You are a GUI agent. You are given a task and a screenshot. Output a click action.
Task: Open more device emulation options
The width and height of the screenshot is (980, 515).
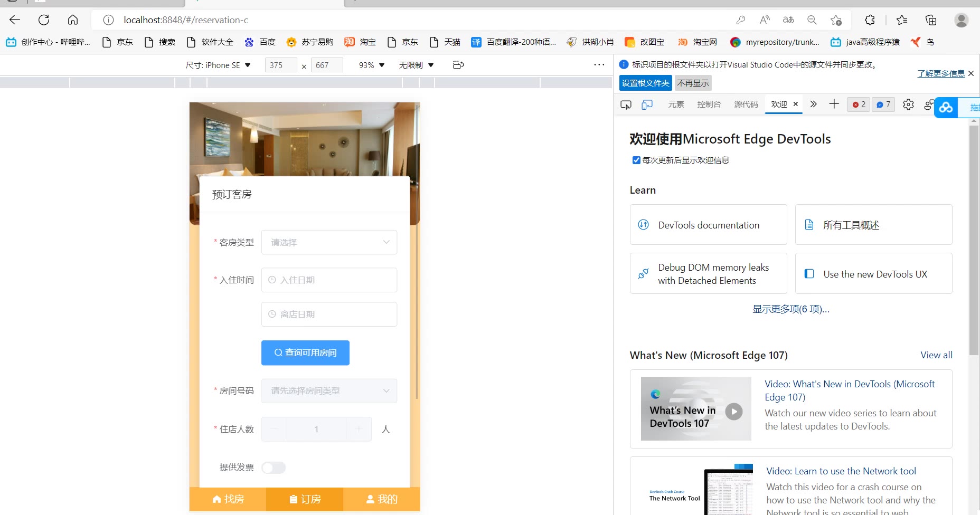pos(599,65)
